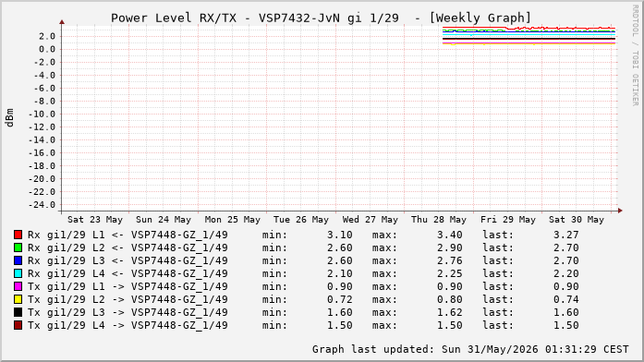This screenshot has width=644, height=362.
Task: Click the dBm y-axis label
Action: point(9,118)
